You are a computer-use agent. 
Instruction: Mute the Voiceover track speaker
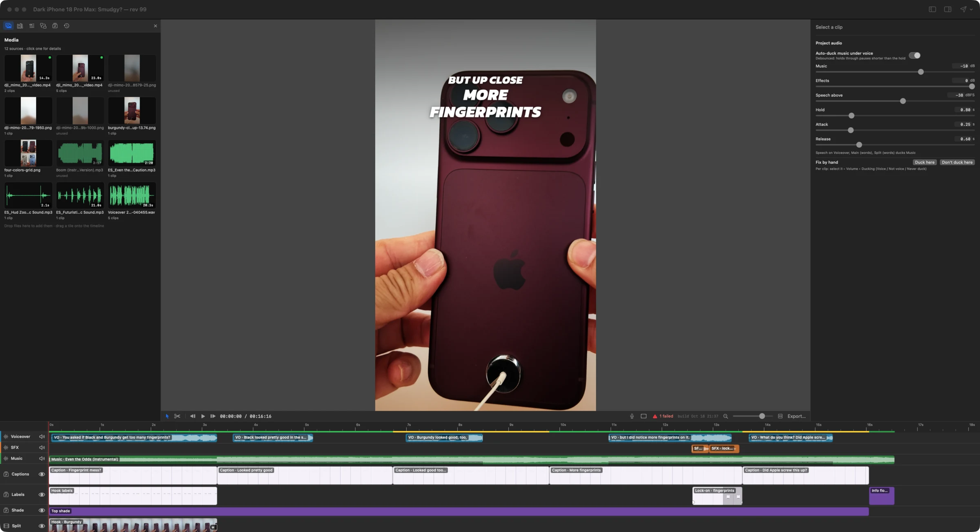click(x=42, y=437)
